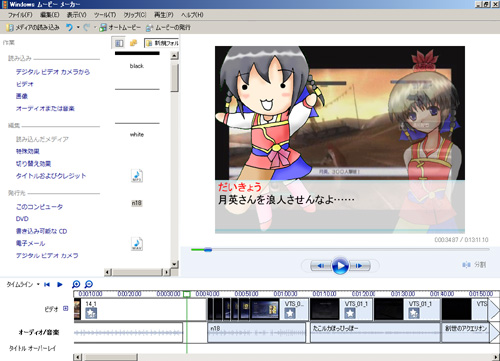Import from デジタル ビデオ カメラから link
This screenshot has height=361, width=500.
pos(53,72)
